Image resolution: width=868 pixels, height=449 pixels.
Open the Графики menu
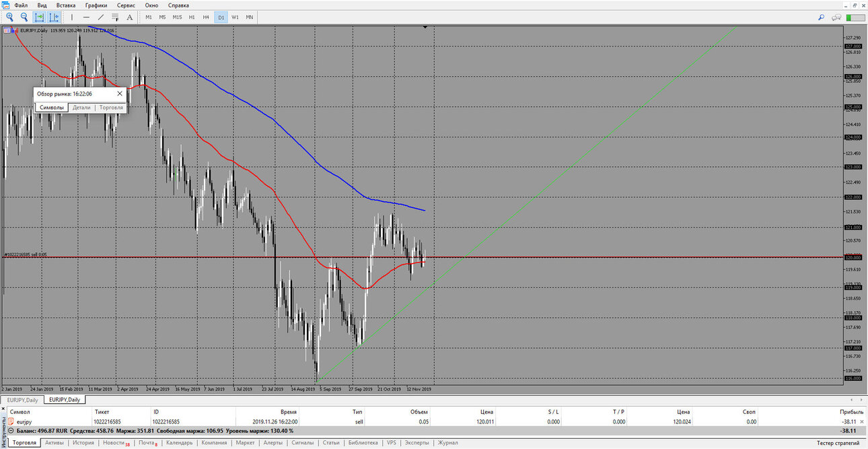coord(96,5)
